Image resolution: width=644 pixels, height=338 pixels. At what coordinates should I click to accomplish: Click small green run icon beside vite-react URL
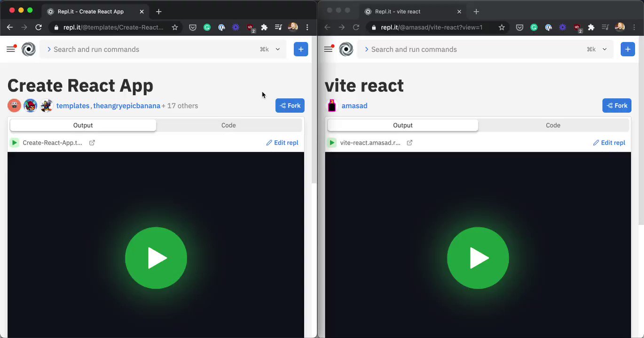coord(332,143)
